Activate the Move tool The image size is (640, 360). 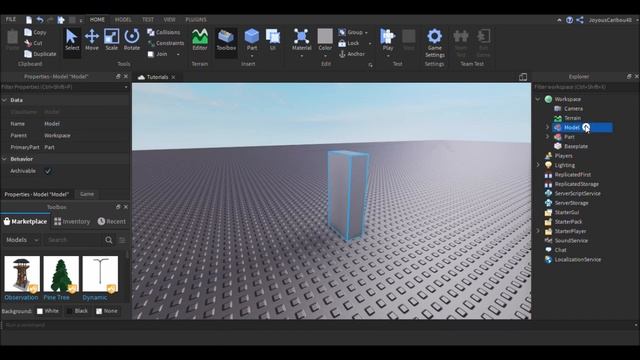click(x=92, y=40)
